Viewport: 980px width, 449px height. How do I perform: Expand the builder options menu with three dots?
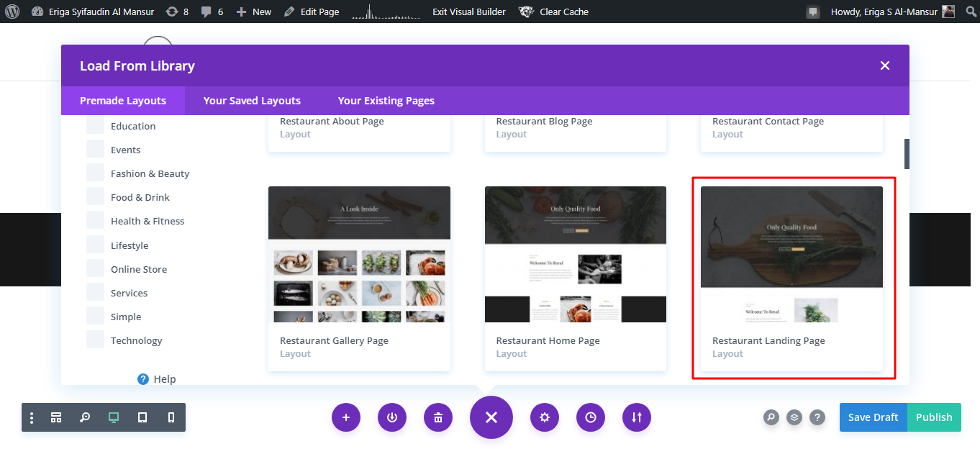tap(31, 417)
